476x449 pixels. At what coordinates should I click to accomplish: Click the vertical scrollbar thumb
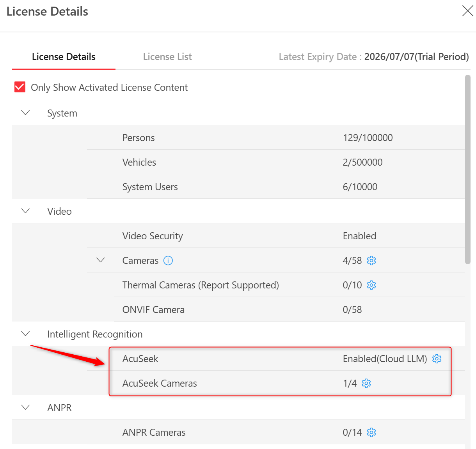click(468, 169)
